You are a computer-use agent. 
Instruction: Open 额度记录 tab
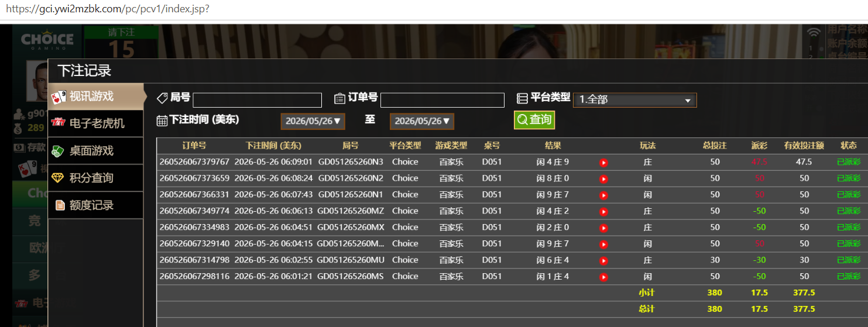pyautogui.click(x=96, y=205)
